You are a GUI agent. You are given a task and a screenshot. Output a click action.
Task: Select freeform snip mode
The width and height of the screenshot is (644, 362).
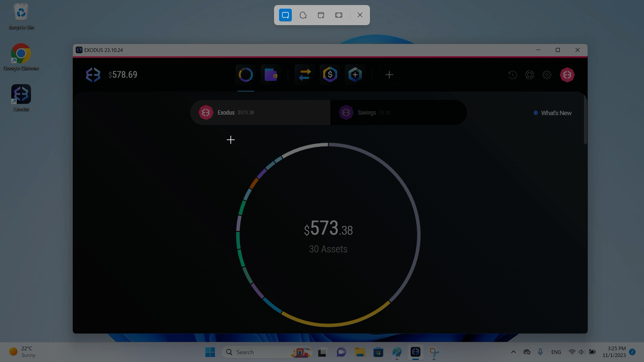coord(303,15)
